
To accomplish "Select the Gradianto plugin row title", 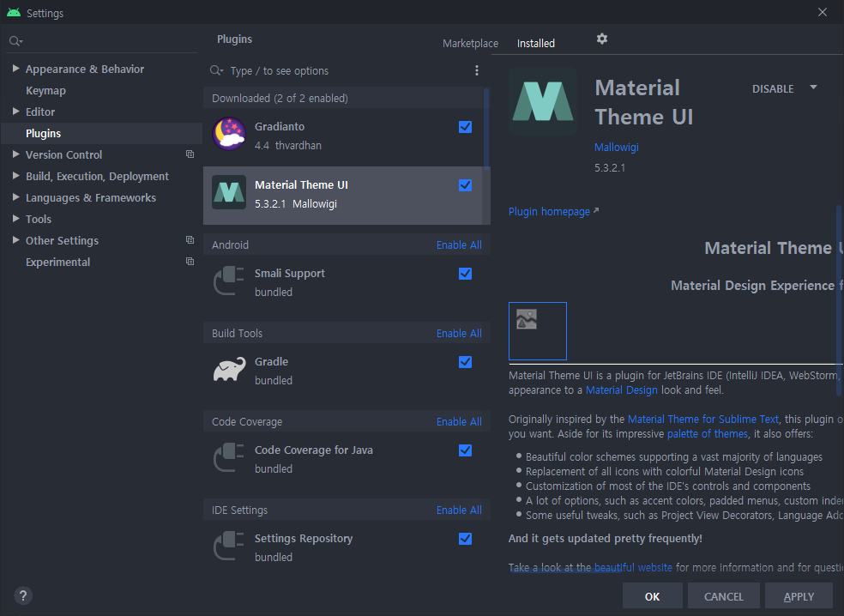I will (280, 126).
